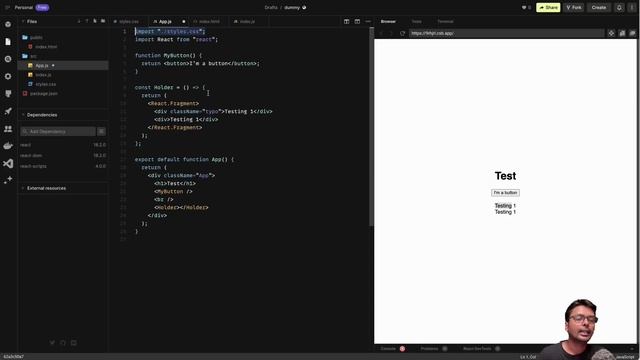Open the editor three-dots more menu

(x=368, y=21)
